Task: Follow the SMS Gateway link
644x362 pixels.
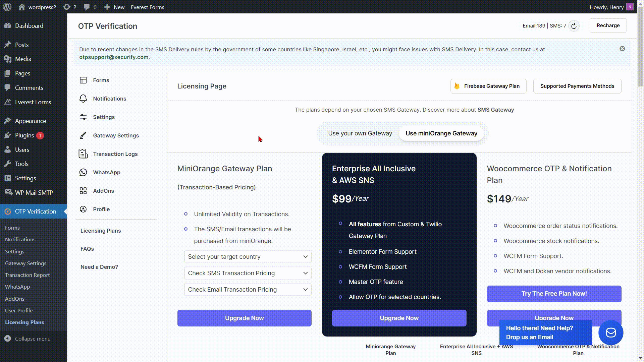Action: (495, 110)
